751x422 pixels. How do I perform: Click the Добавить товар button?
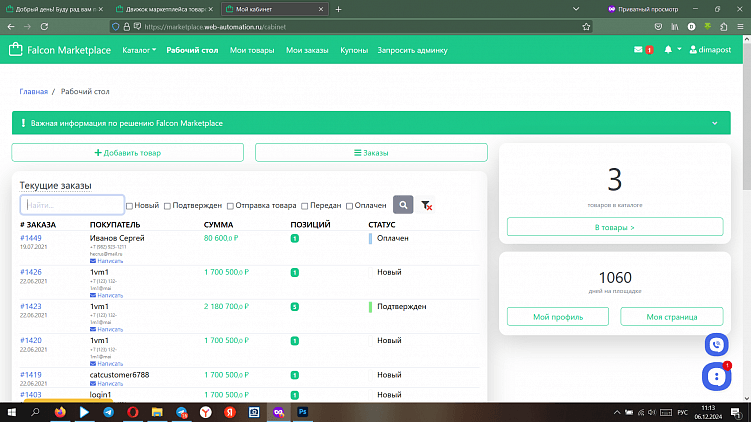(x=127, y=153)
